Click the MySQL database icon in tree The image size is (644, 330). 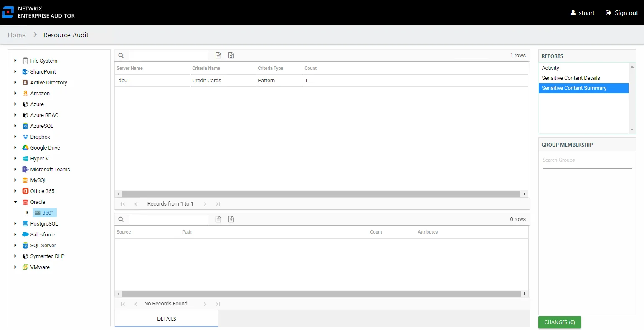click(x=25, y=180)
